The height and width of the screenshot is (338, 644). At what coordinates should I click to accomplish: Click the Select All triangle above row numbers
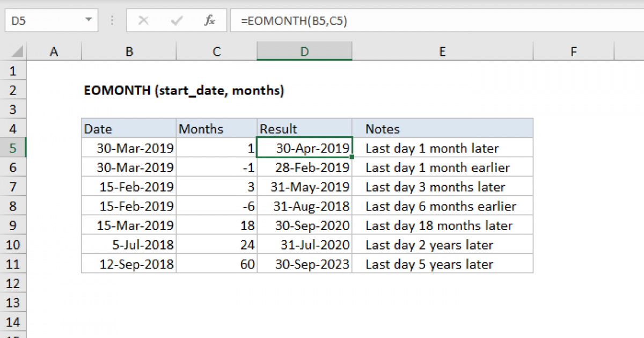coord(15,50)
